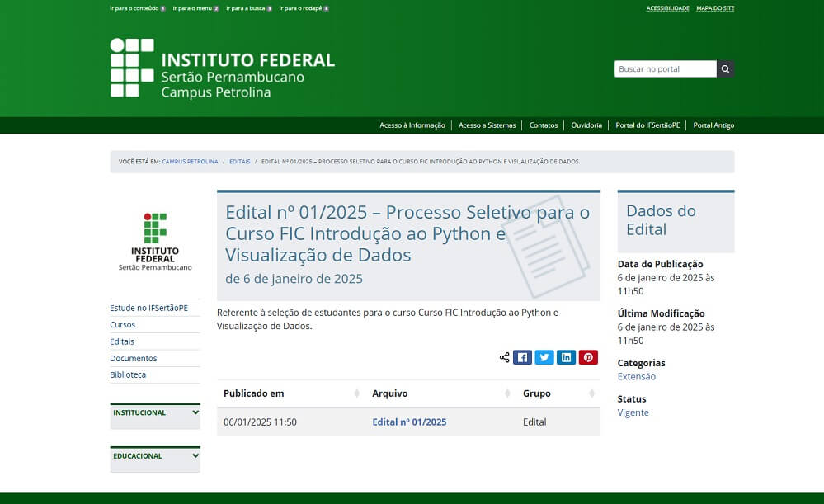This screenshot has height=504, width=824.
Task: Click the search magnifier button
Action: point(725,68)
